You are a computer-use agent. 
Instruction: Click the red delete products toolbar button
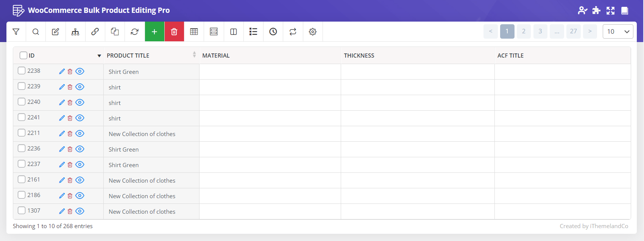[174, 32]
